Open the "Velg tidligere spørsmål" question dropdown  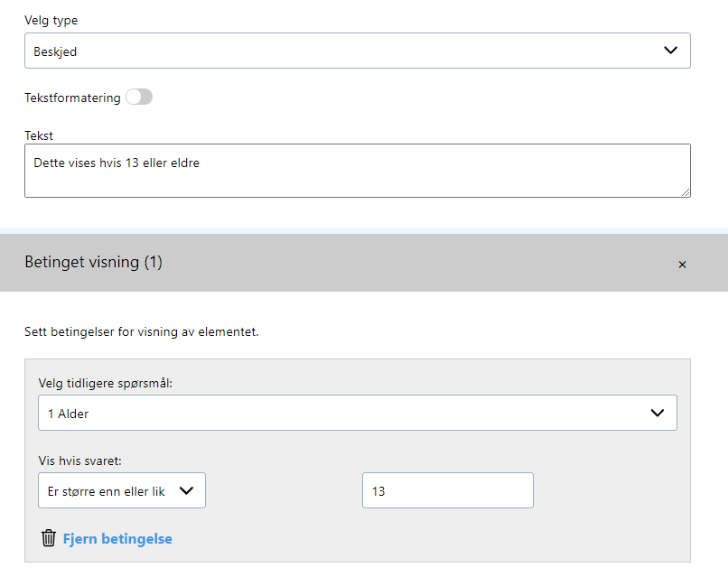[357, 412]
